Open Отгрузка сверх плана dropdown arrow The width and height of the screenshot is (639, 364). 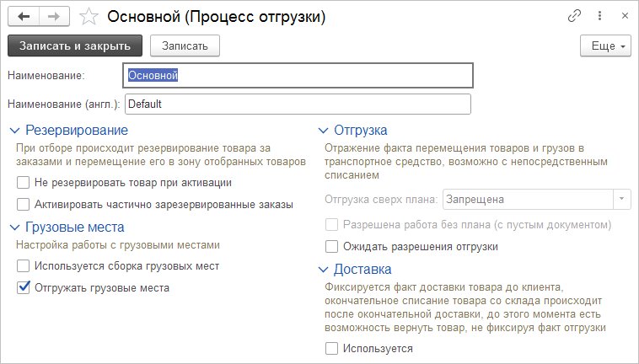[622, 199]
